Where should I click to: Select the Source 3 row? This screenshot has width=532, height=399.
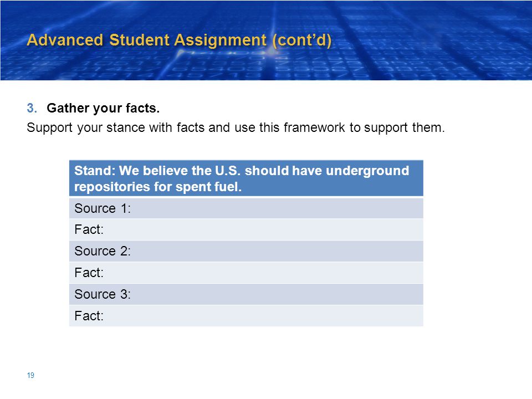click(246, 294)
